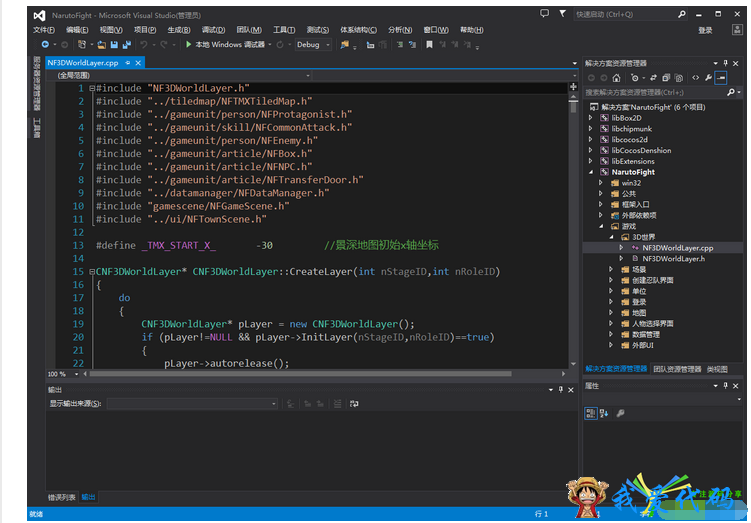Expand the libBox2D project node
Image resolution: width=751 pixels, height=523 pixels.
coord(591,118)
